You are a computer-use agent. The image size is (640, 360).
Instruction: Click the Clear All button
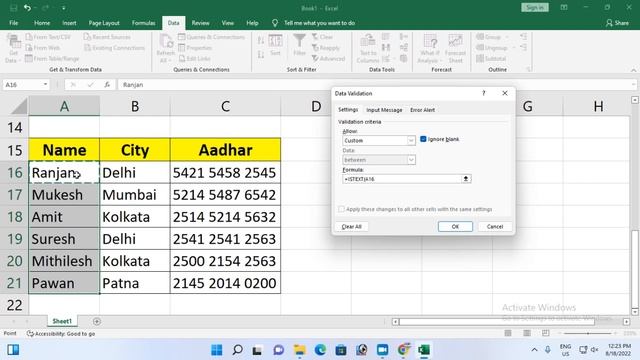pos(351,227)
